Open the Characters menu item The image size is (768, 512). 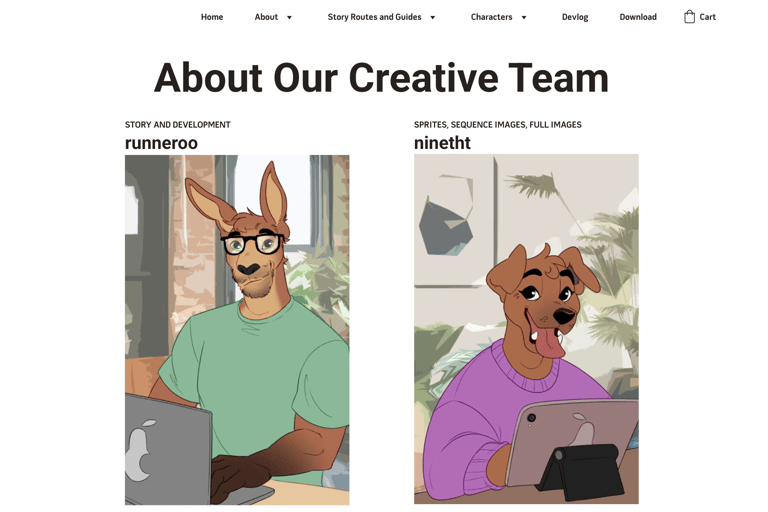click(x=491, y=17)
